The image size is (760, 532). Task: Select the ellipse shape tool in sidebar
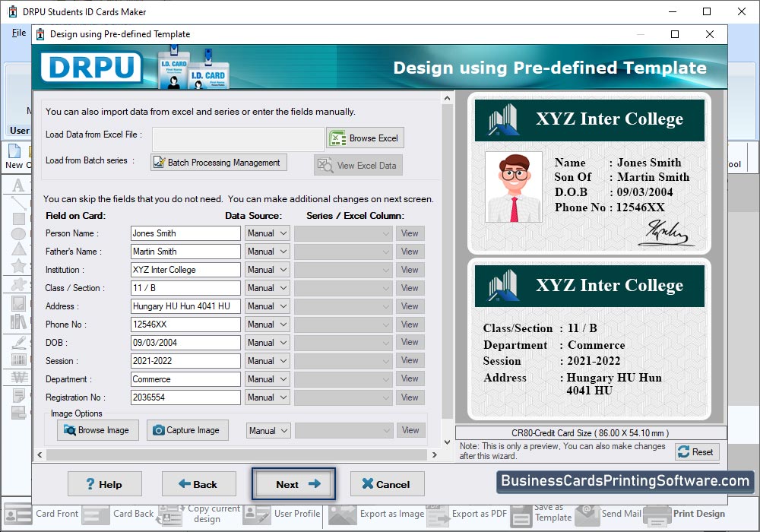pyautogui.click(x=18, y=234)
